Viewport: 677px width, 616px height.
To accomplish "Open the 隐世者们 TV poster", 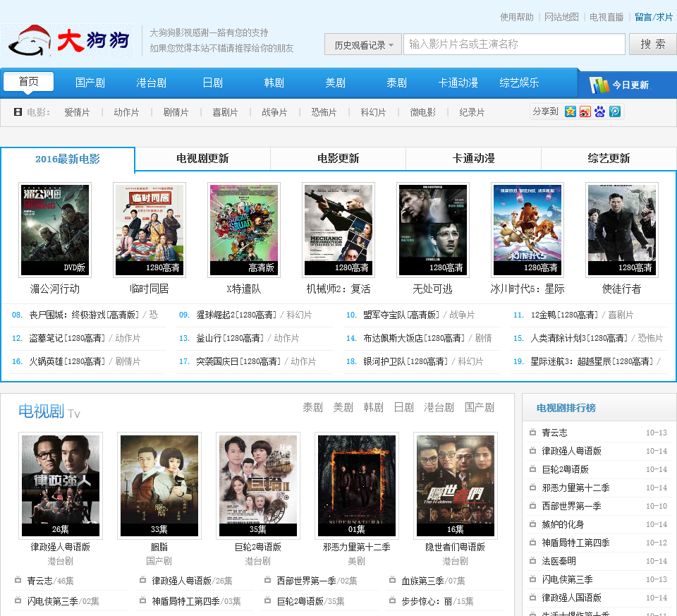I will pyautogui.click(x=456, y=486).
